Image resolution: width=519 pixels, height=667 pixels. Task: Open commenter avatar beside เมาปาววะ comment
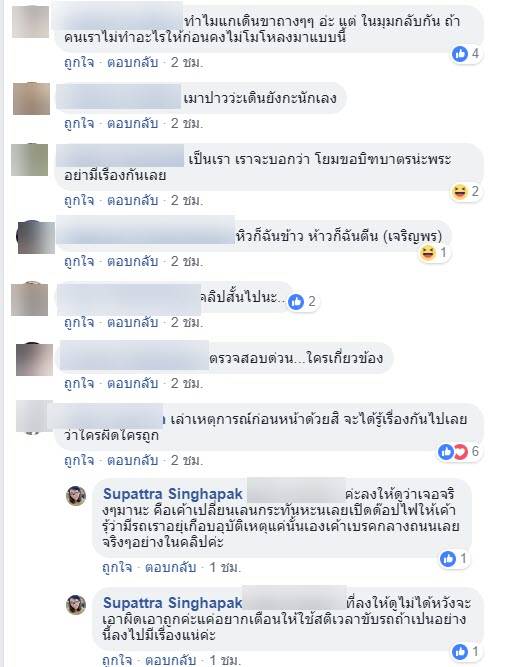click(x=31, y=99)
